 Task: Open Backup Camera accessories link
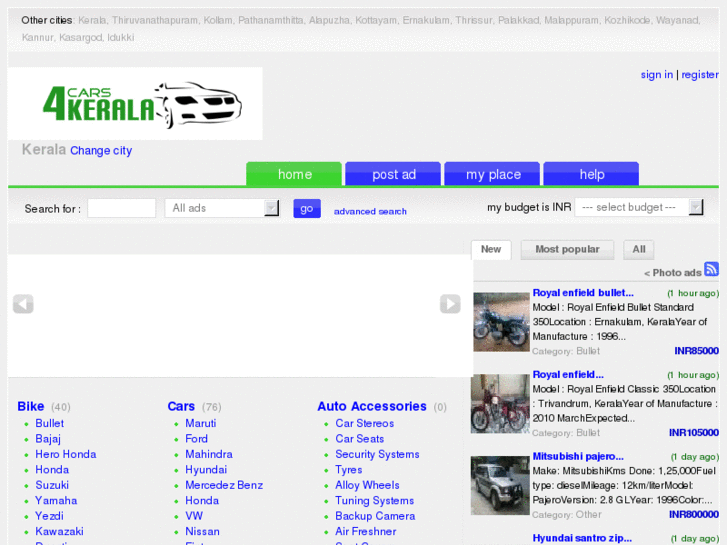click(x=375, y=516)
